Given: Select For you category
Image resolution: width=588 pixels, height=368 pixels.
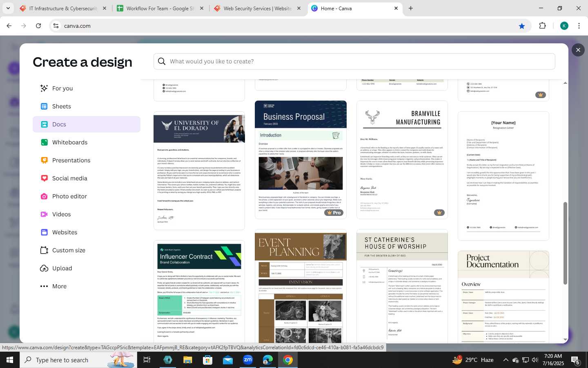Looking at the screenshot, I should point(87,88).
